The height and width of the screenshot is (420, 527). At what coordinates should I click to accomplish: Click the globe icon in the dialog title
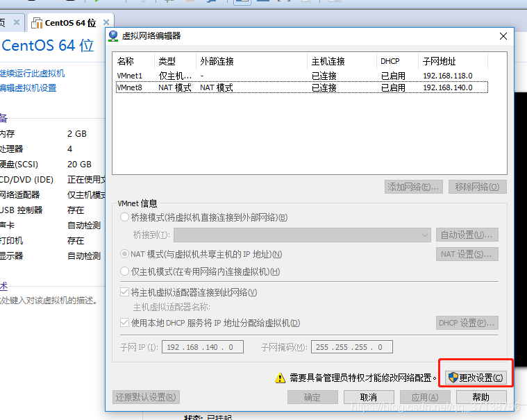tap(113, 36)
